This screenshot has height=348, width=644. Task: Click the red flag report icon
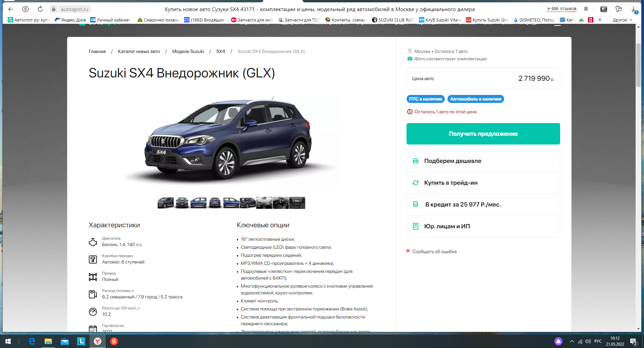[408, 251]
